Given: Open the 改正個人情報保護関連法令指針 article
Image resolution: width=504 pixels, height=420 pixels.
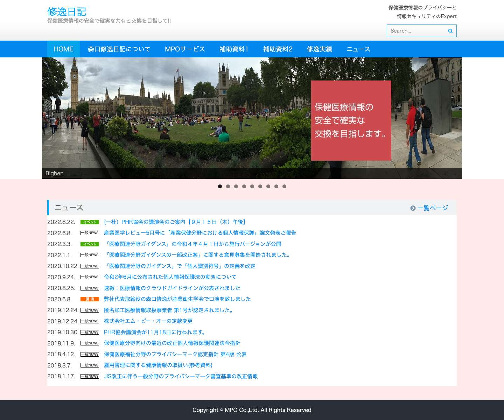Looking at the screenshot, I should tap(172, 343).
